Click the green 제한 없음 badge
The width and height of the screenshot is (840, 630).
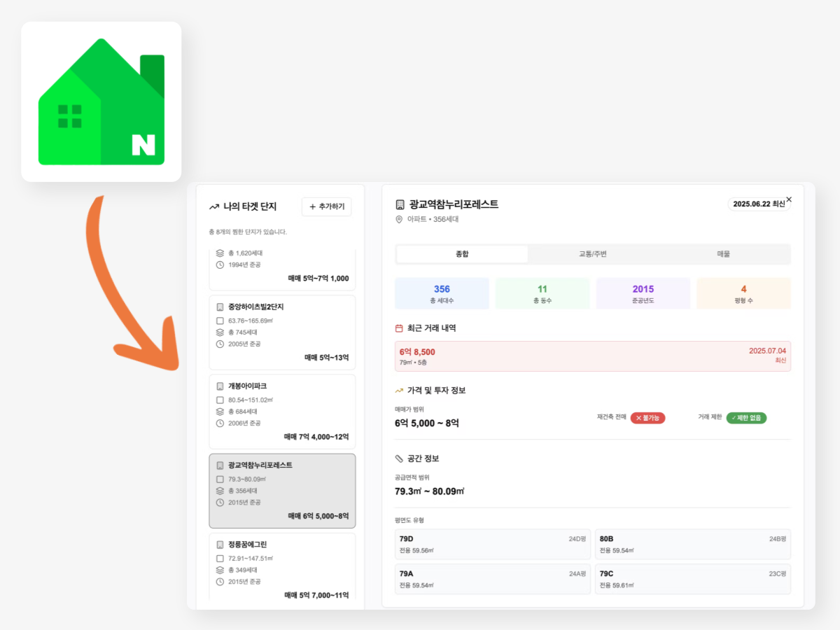[746, 418]
